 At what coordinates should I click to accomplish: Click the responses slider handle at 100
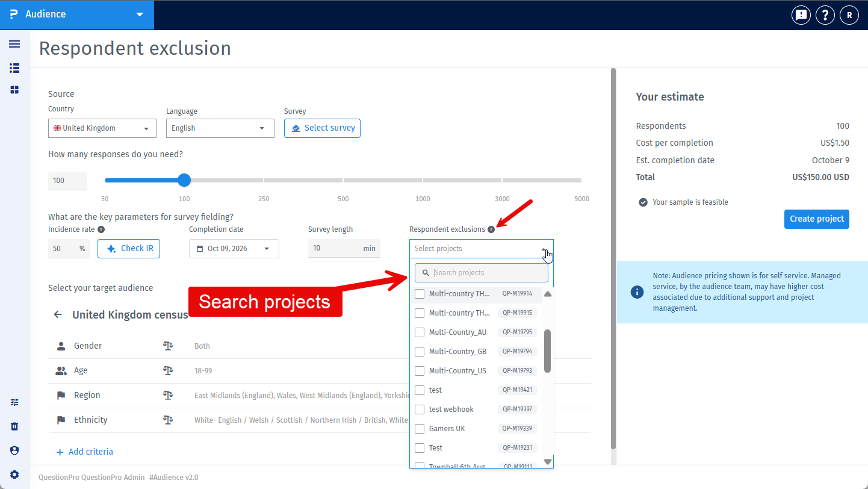tap(184, 180)
